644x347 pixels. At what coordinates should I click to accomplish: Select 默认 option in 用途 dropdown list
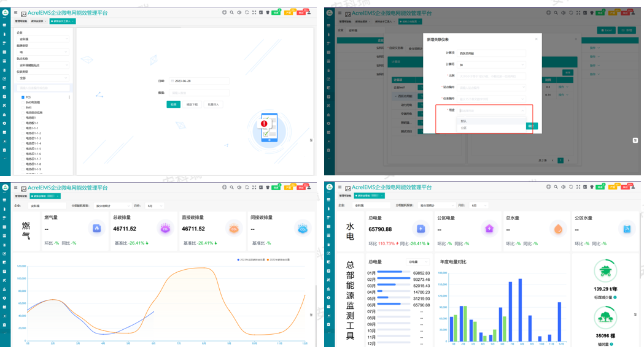pos(464,121)
